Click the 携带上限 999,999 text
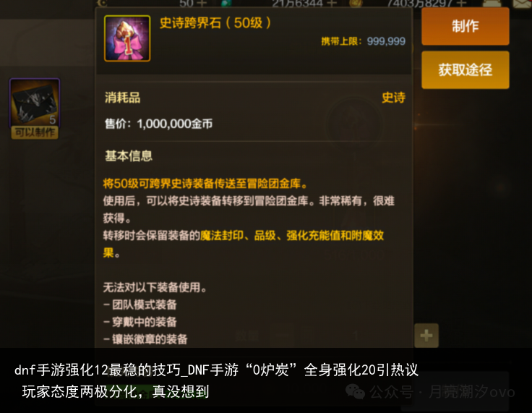 click(x=364, y=41)
